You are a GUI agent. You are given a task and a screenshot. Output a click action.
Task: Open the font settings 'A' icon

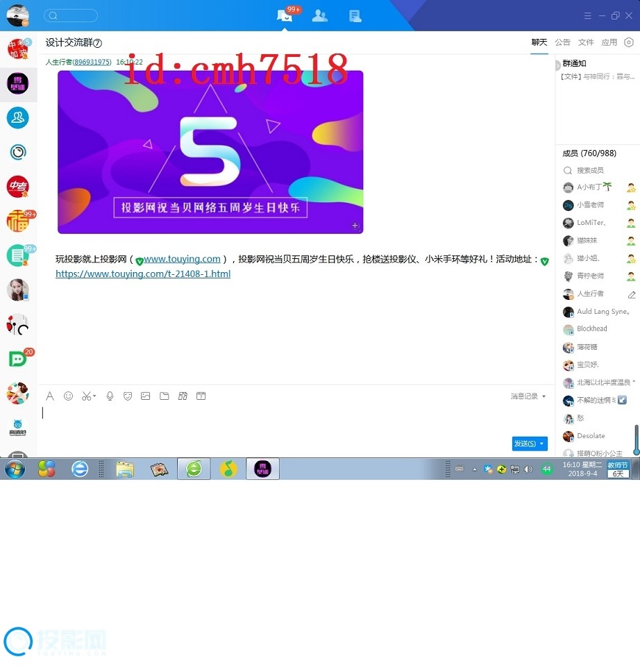click(50, 396)
